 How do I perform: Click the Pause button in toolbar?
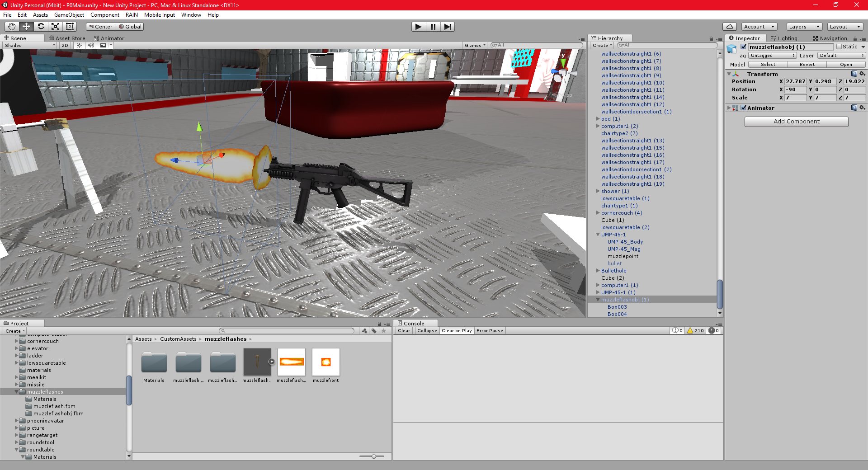tap(433, 27)
